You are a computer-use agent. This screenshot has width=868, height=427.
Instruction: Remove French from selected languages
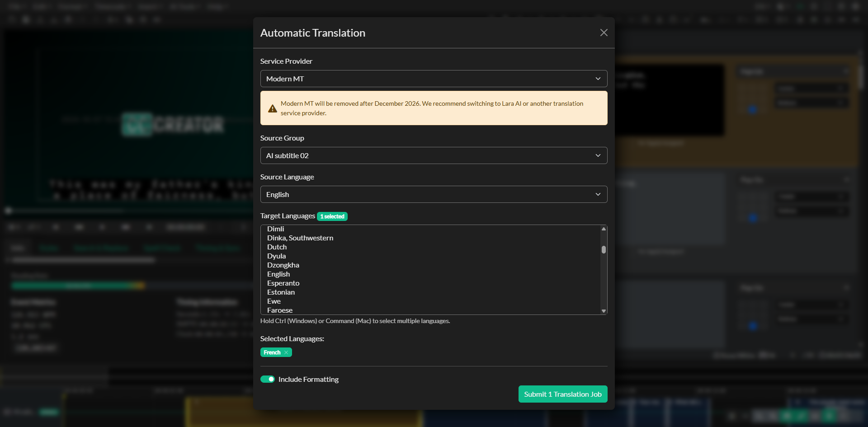(286, 352)
